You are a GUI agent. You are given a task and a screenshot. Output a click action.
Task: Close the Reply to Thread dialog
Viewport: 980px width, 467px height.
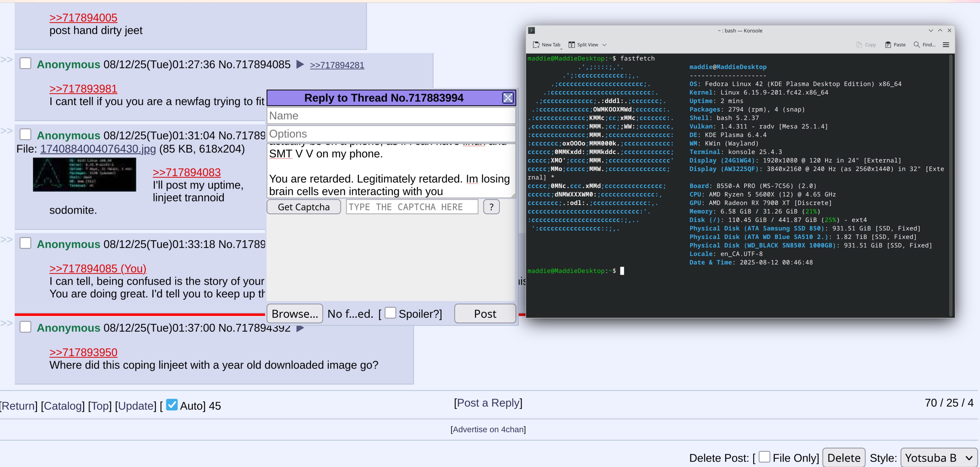tap(508, 98)
